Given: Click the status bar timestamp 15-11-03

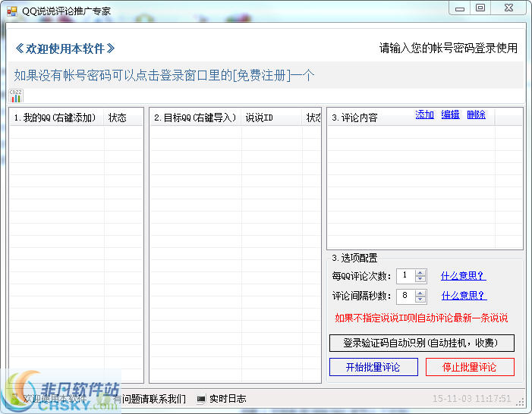Looking at the screenshot, I should coord(471,399).
